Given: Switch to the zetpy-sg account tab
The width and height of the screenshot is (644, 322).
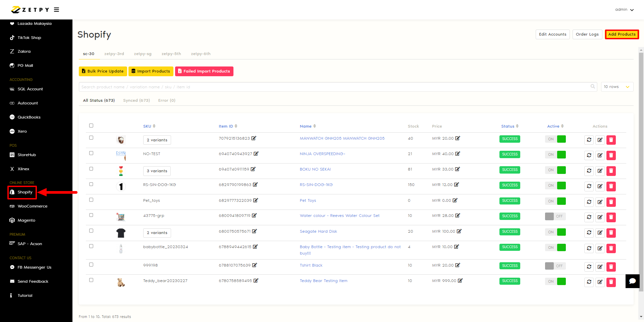Looking at the screenshot, I should 143,54.
